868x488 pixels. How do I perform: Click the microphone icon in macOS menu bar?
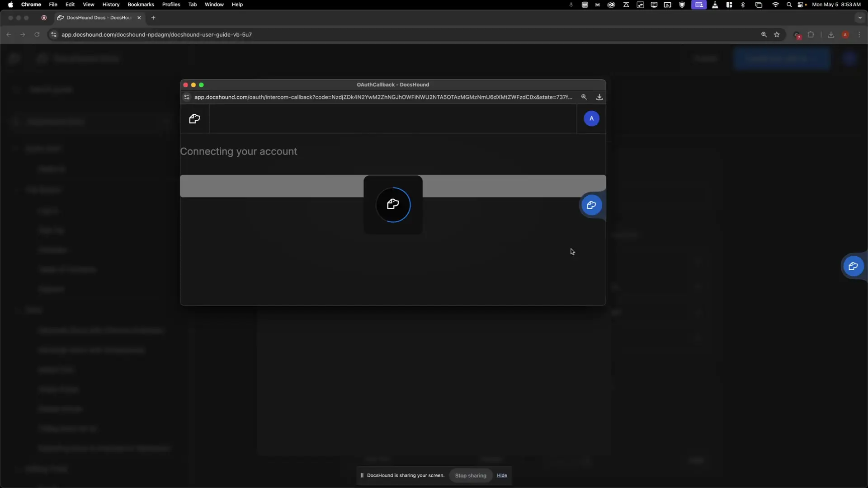(x=571, y=5)
